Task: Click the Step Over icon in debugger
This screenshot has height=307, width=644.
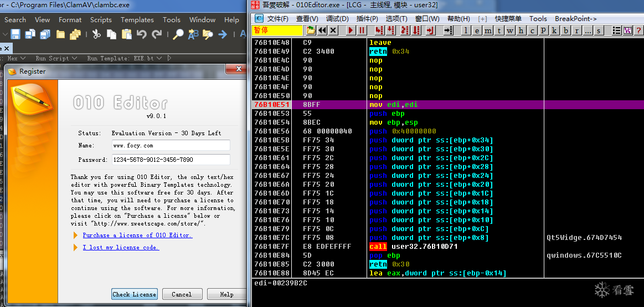Action: coord(390,30)
